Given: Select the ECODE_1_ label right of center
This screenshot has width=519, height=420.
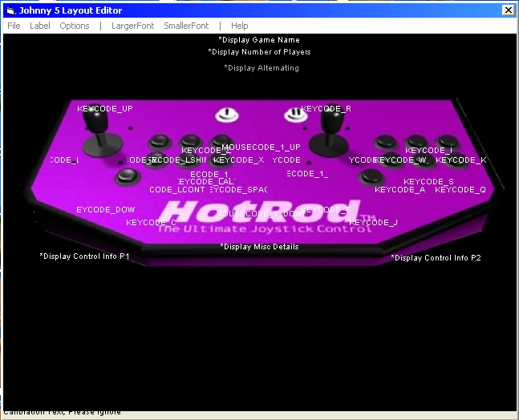Looking at the screenshot, I should (x=307, y=174).
